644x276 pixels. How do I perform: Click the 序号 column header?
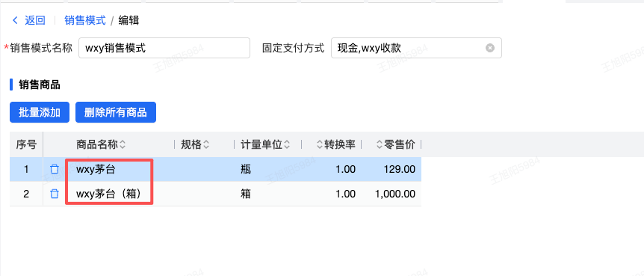point(26,144)
